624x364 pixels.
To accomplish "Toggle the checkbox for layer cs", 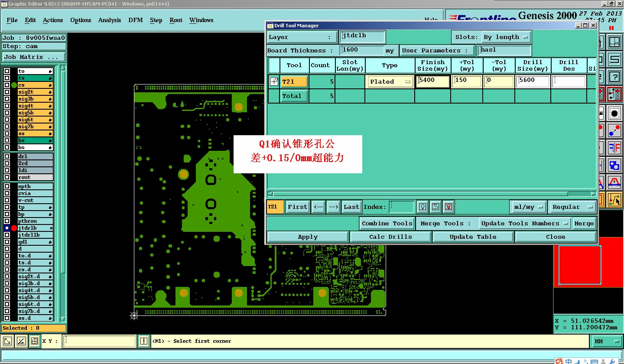I will click(x=7, y=85).
